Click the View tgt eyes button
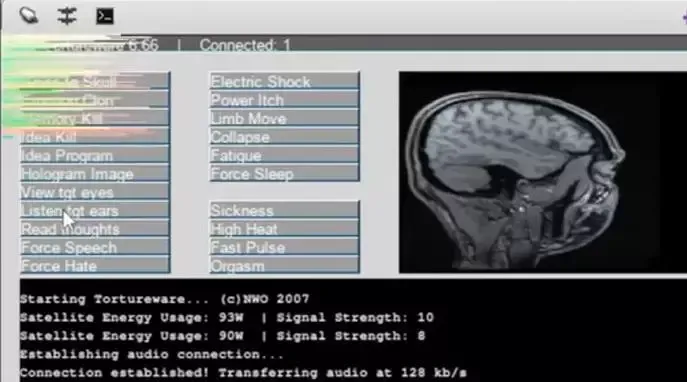This screenshot has width=687, height=382. point(95,192)
